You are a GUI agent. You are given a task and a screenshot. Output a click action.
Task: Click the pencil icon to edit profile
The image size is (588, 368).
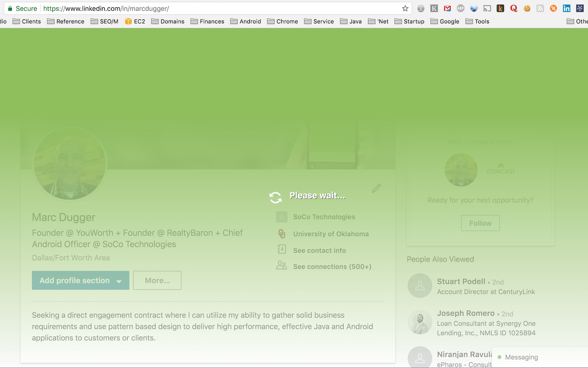[377, 188]
